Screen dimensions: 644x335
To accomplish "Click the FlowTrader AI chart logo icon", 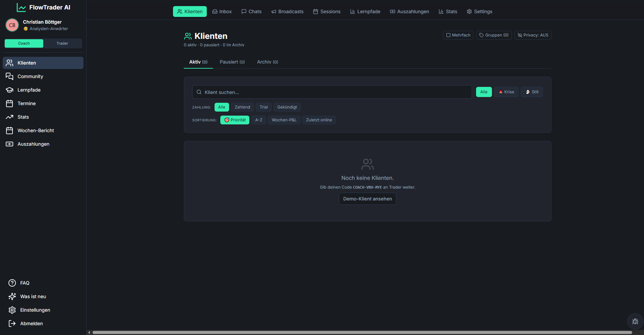I will [21, 7].
